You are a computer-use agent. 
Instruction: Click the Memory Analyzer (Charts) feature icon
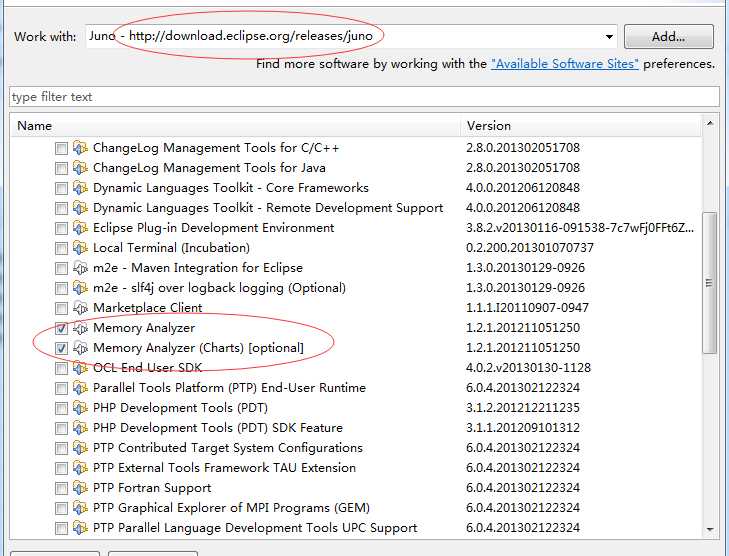[x=80, y=348]
